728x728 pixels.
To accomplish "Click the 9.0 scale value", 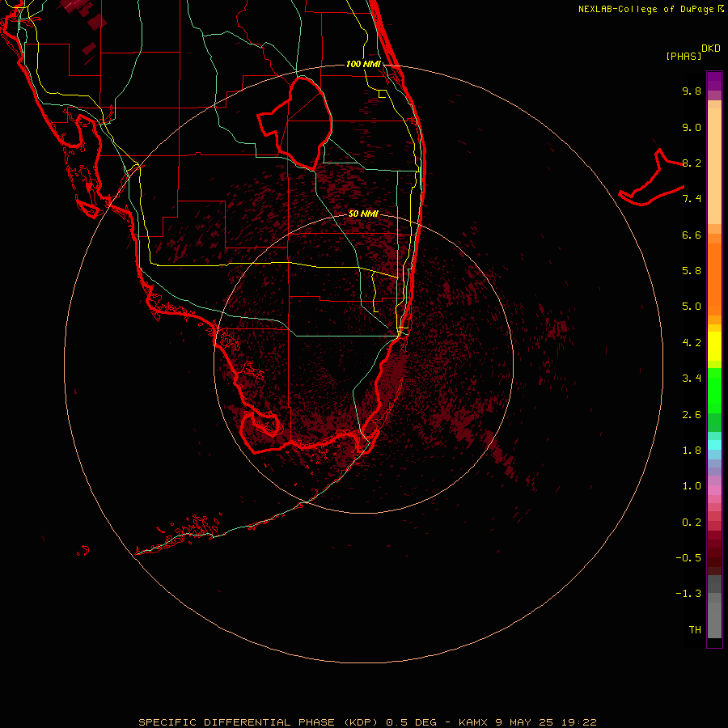I will (x=692, y=127).
